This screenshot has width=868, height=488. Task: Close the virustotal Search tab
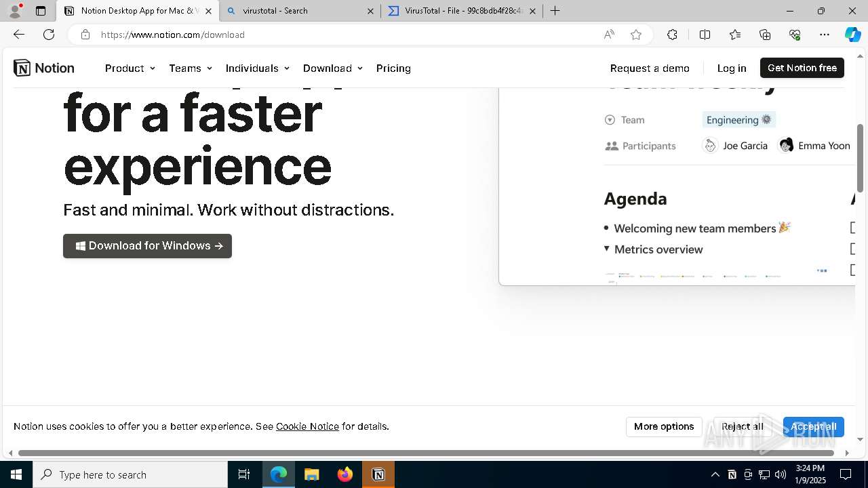[x=370, y=11]
